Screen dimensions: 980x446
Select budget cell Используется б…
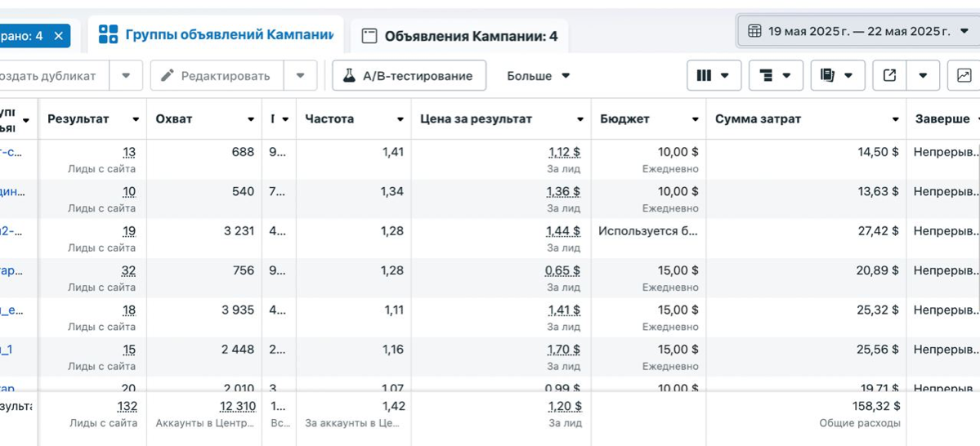click(648, 231)
